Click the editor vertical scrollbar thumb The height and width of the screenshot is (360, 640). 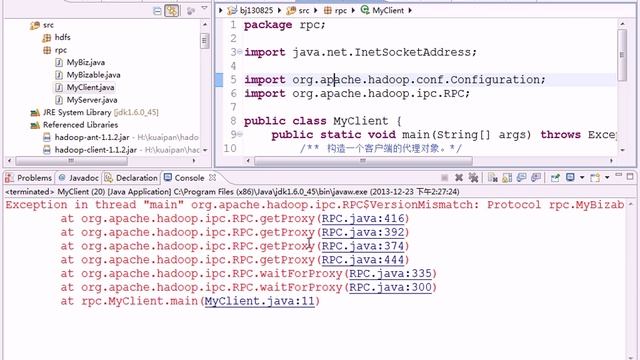click(622, 55)
